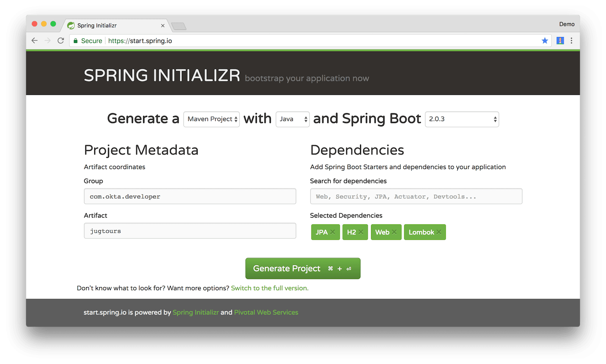This screenshot has width=606, height=364.
Task: Remove the H2 dependency via its X
Action: pos(361,232)
